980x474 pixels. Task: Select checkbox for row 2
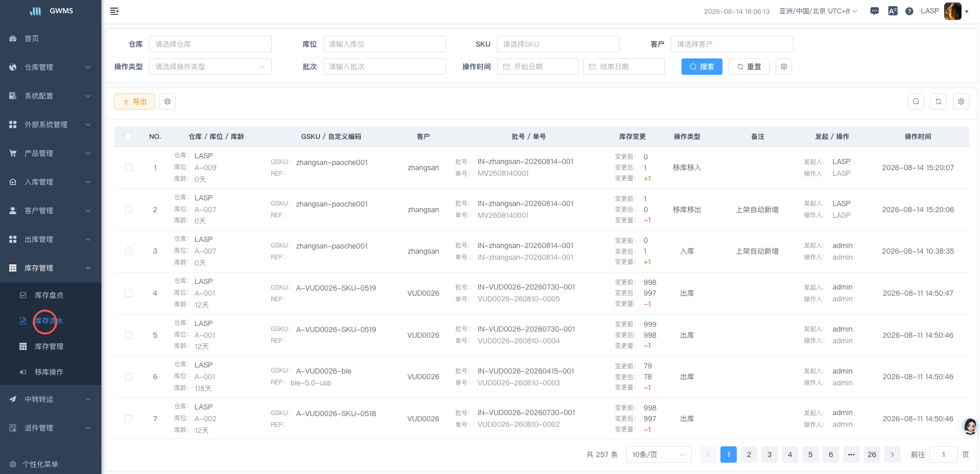(x=129, y=210)
